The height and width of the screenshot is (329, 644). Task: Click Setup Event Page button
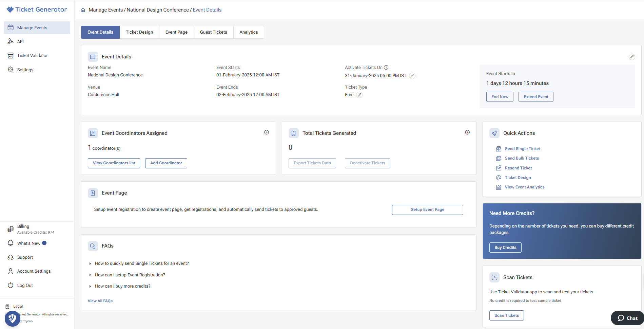coord(428,210)
